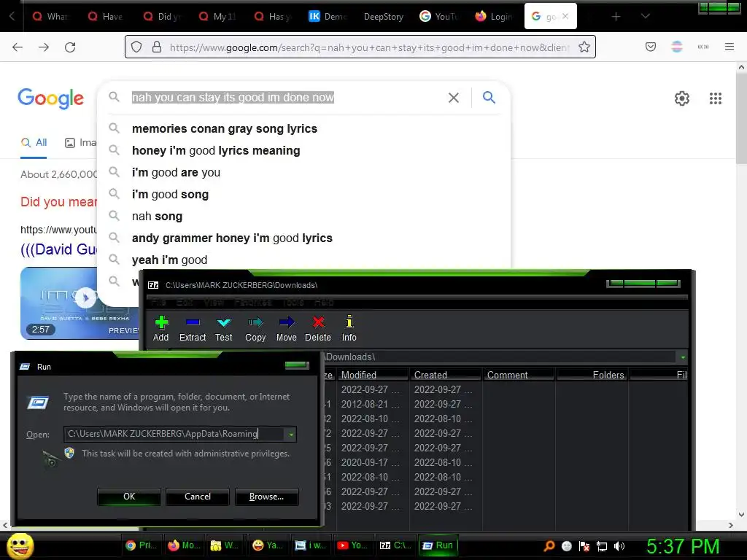747x560 pixels.
Task: Expand the 7-Zip address path dropdown
Action: pyautogui.click(x=683, y=357)
